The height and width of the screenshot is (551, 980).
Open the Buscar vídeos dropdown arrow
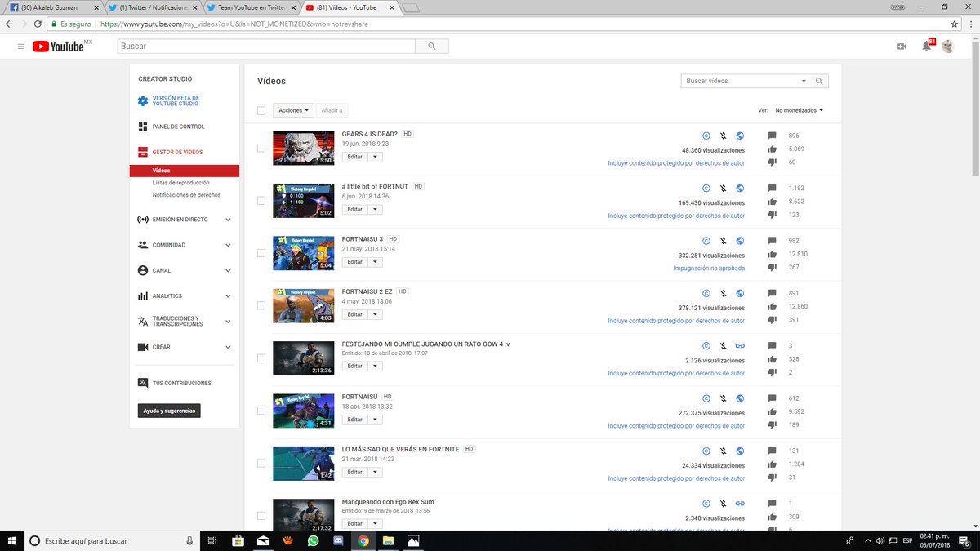point(804,82)
